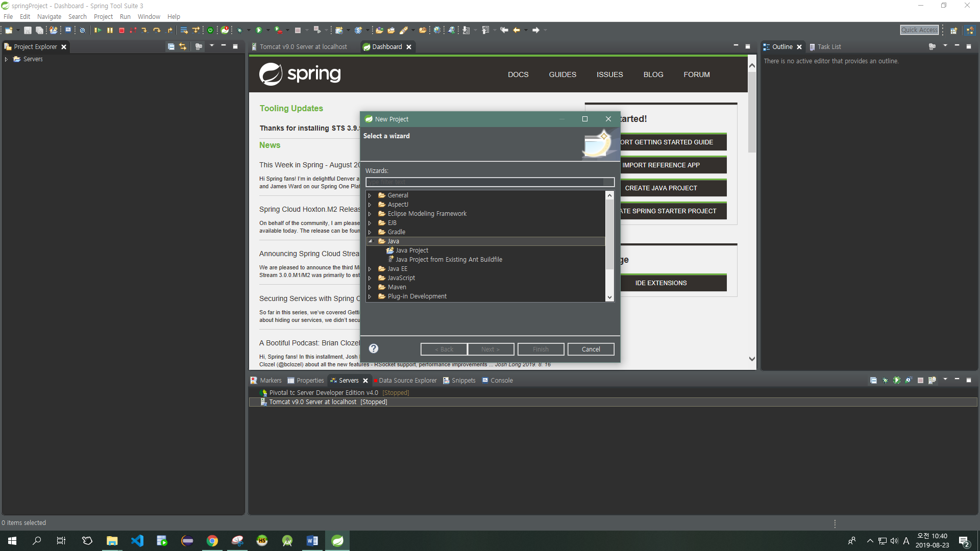Toggle the Suspend yellow pause toolbar button
The width and height of the screenshot is (980, 551).
click(x=110, y=31)
